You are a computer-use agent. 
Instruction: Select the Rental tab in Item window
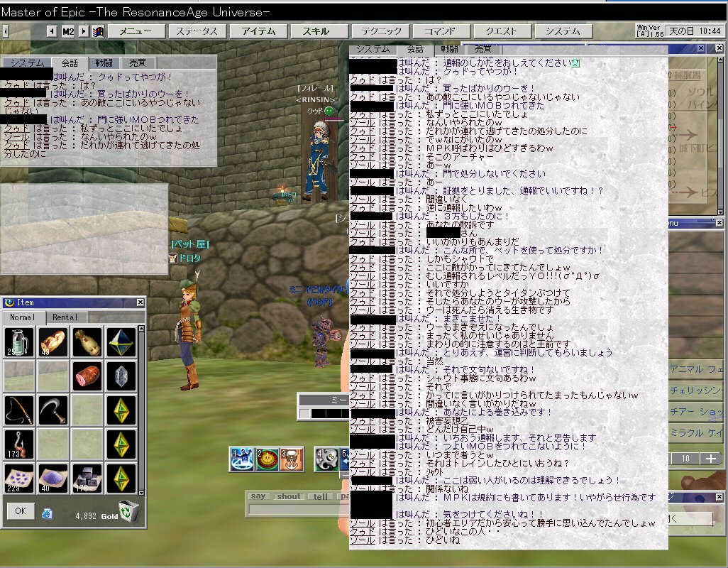65,317
